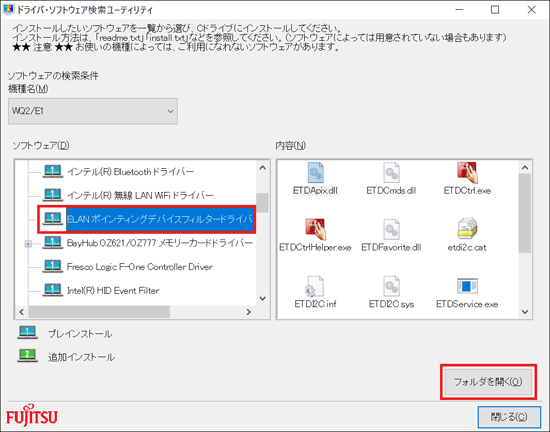This screenshot has width=550, height=432.
Task: Click software list scroll down arrow
Action: pyautogui.click(x=262, y=298)
